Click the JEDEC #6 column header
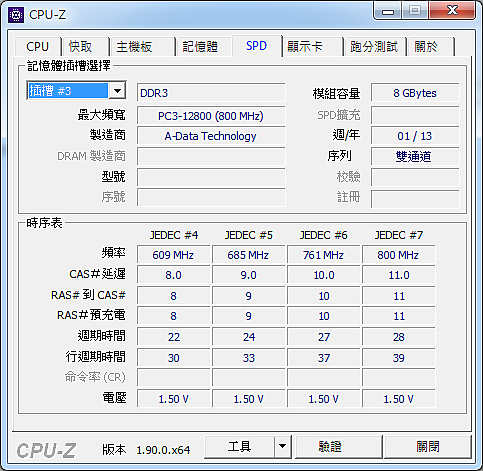 click(324, 235)
